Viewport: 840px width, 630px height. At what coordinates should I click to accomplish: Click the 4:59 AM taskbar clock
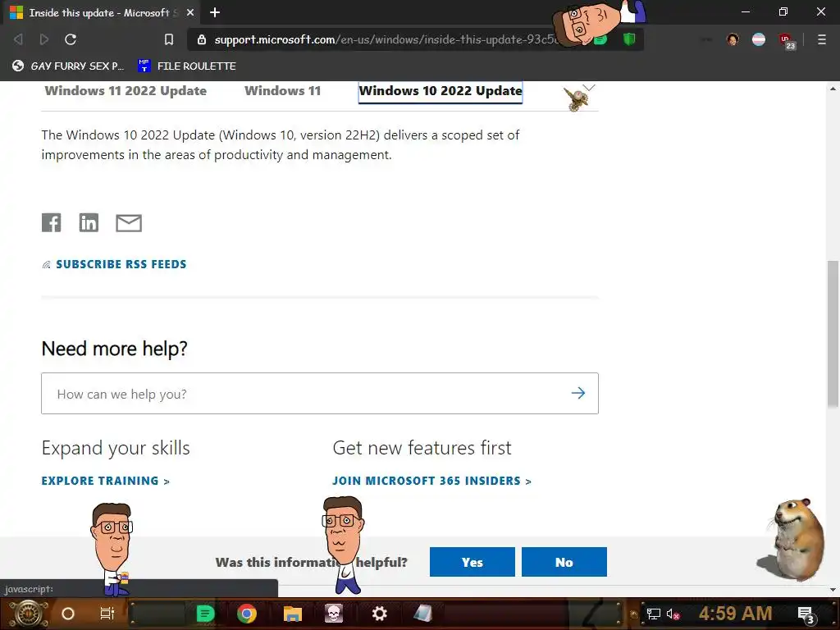(x=736, y=614)
